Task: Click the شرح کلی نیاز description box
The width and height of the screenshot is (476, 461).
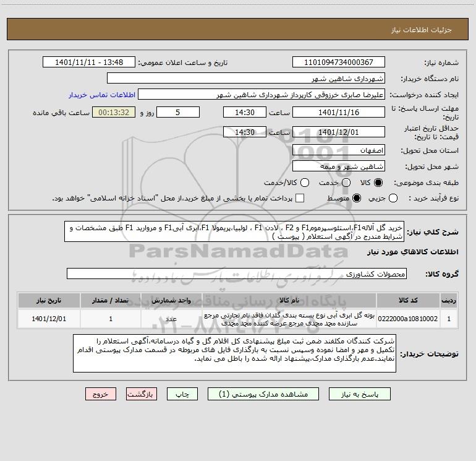Action: click(x=234, y=231)
